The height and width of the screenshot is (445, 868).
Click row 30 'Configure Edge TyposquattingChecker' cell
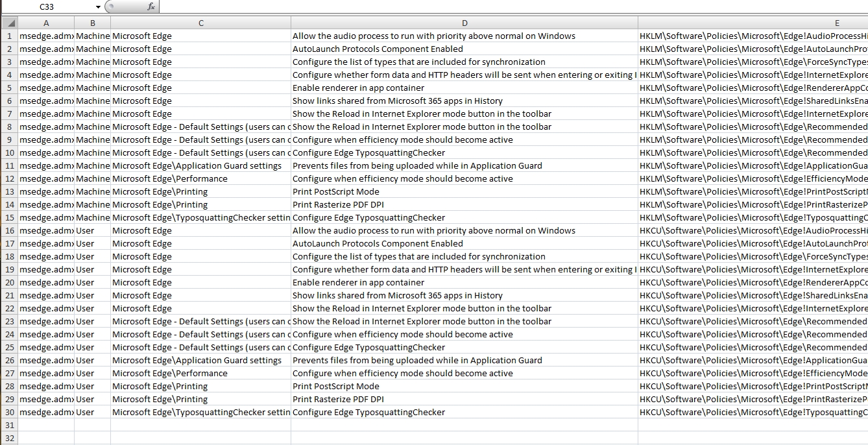pyautogui.click(x=464, y=412)
